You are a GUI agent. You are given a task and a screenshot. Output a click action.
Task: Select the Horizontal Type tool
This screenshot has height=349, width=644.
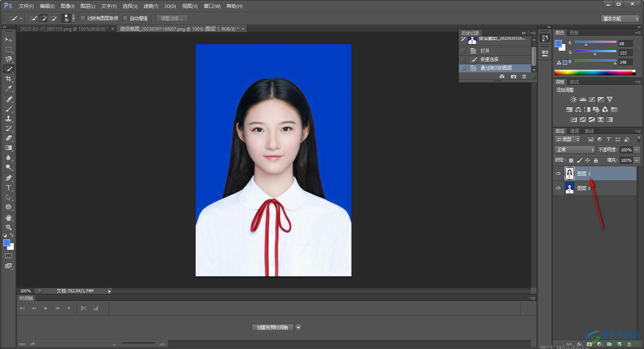pyautogui.click(x=9, y=188)
